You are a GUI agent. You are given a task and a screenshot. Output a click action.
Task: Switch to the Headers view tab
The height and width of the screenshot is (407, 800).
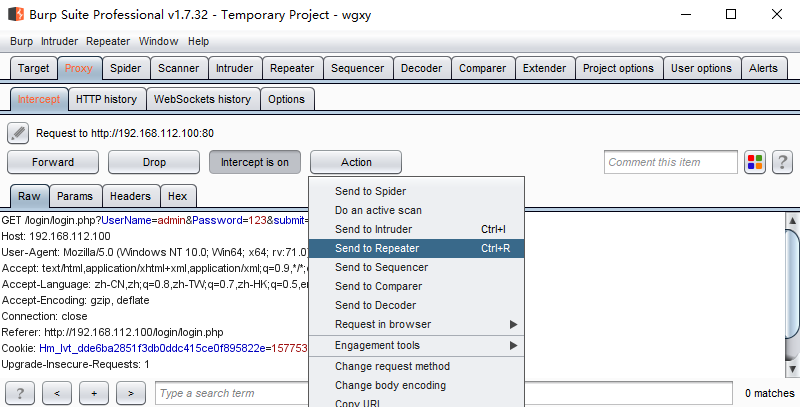130,197
